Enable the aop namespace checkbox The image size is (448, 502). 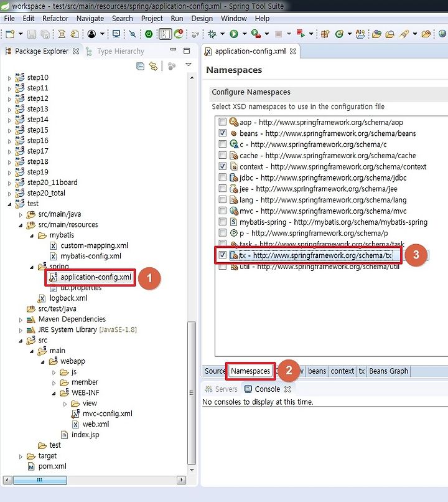(222, 121)
